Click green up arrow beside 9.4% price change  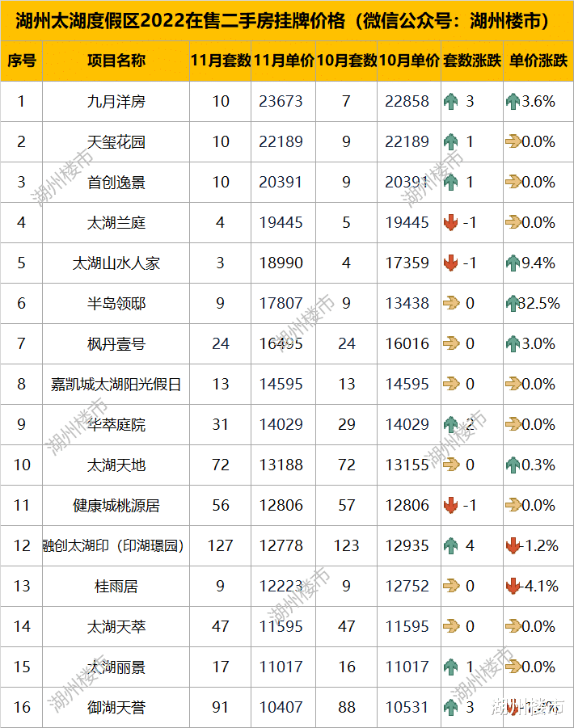(513, 263)
